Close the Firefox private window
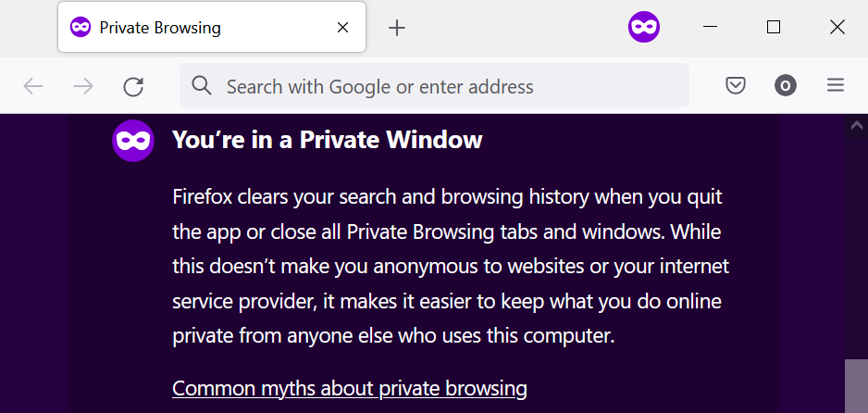868x413 pixels. point(837,27)
